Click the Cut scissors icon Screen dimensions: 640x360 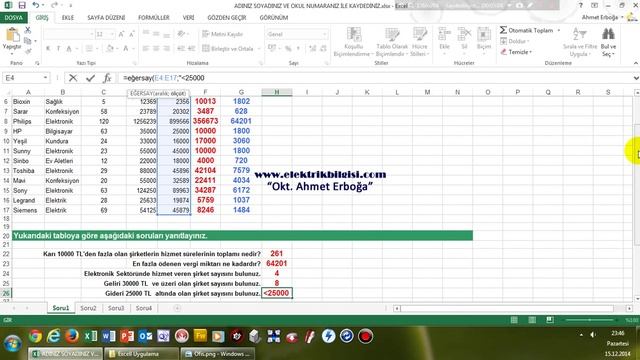coord(28,30)
